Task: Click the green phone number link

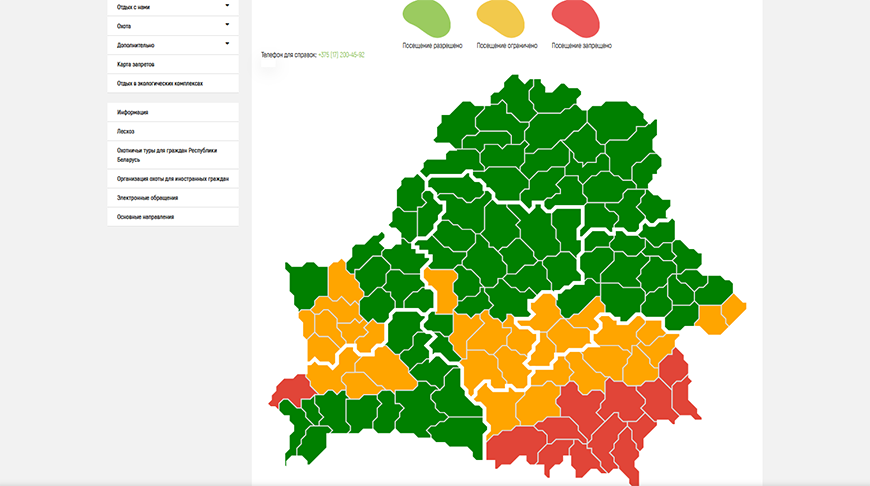Action: 341,55
